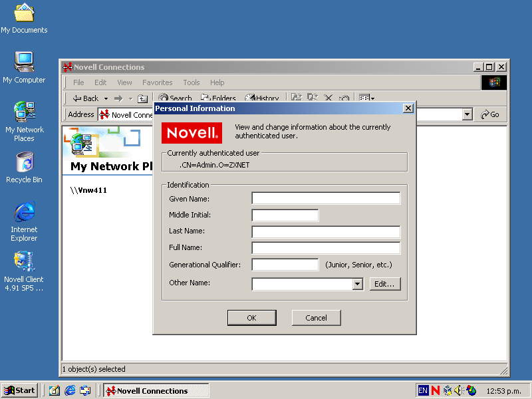The image size is (532, 399).
Task: Confirm with the OK button
Action: click(x=252, y=318)
